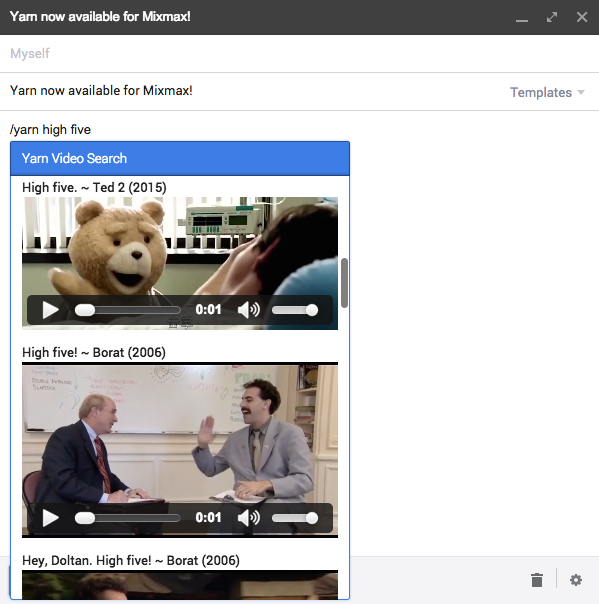The image size is (599, 604).
Task: Click the /yarn high five command text
Action: [x=50, y=129]
